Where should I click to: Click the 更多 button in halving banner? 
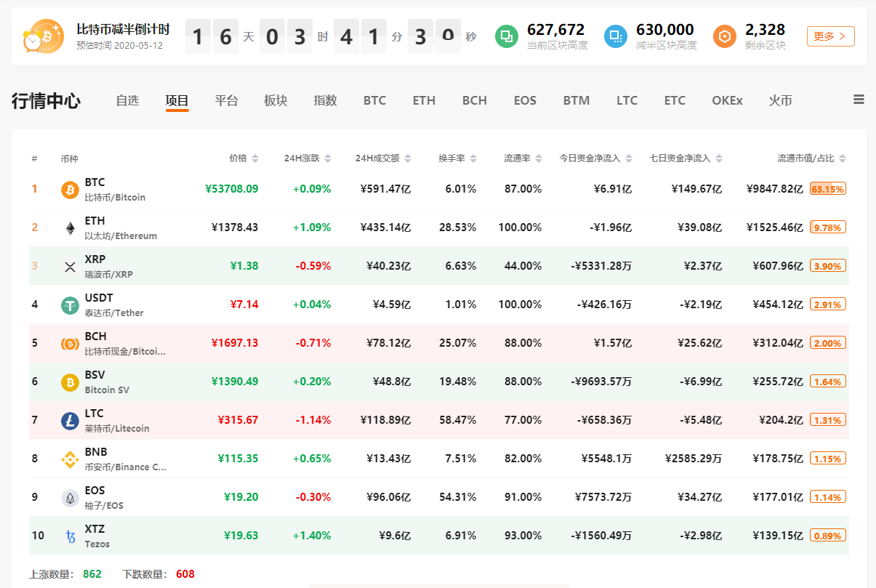[x=830, y=36]
